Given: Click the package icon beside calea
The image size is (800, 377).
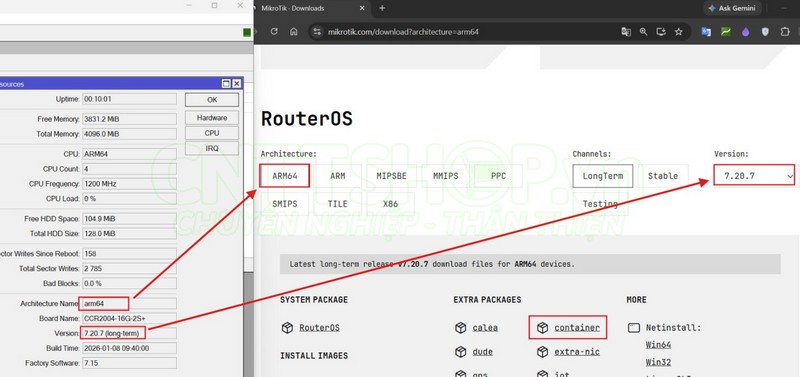Looking at the screenshot, I should click(x=461, y=328).
